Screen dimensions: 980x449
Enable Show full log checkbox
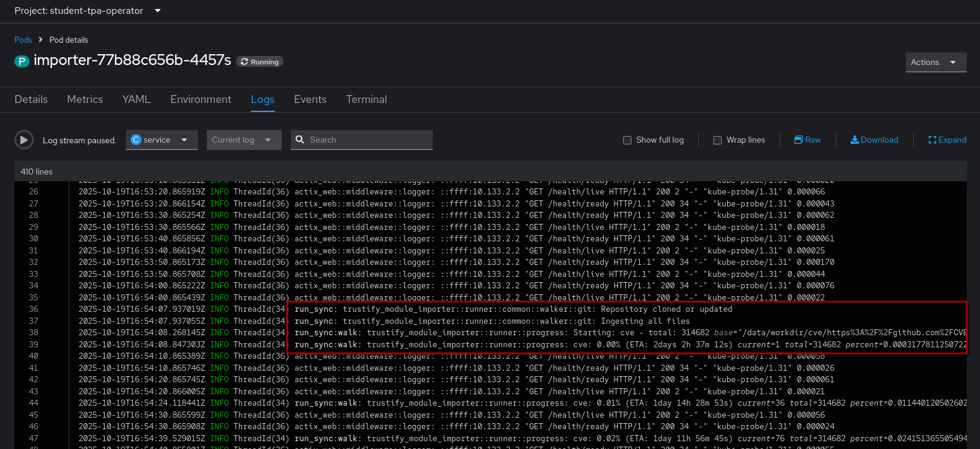[627, 140]
